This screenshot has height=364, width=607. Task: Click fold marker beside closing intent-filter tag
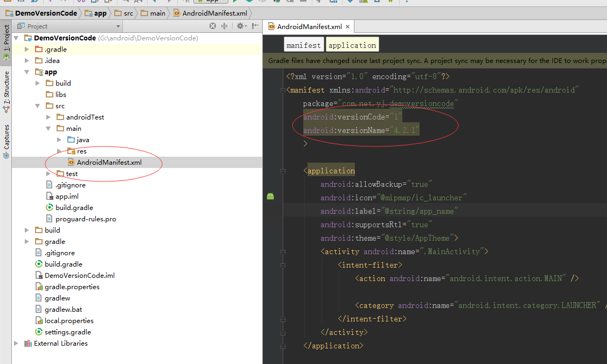[x=283, y=319]
